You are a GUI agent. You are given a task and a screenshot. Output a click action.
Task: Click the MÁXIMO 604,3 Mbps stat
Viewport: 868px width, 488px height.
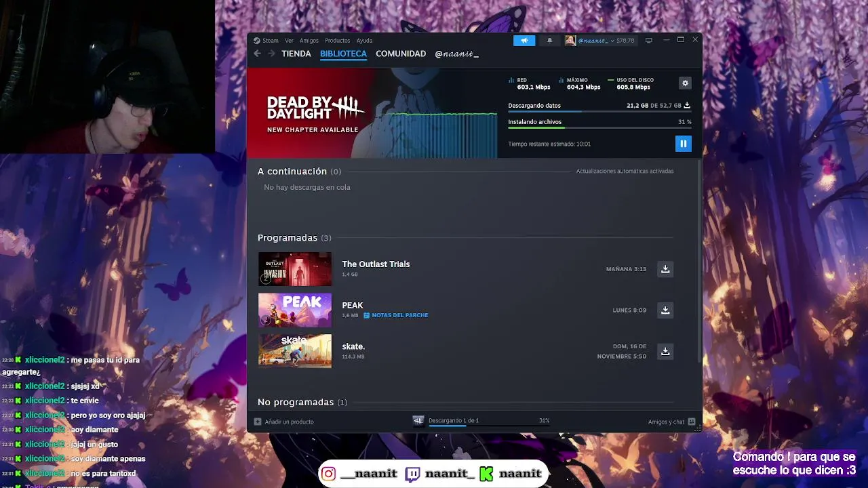[x=580, y=83]
